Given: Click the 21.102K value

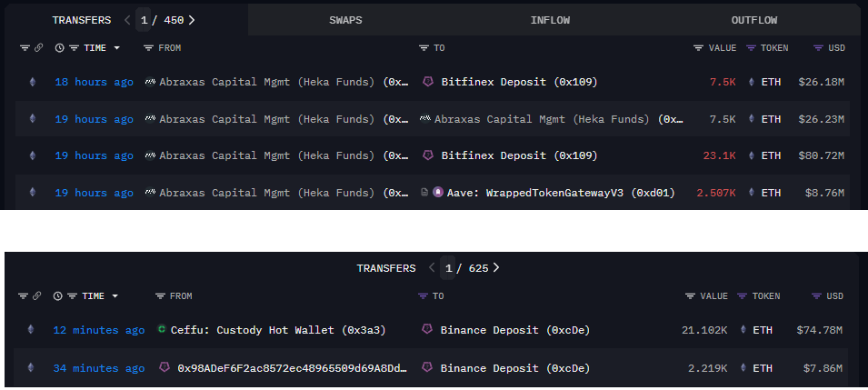Looking at the screenshot, I should 704,330.
